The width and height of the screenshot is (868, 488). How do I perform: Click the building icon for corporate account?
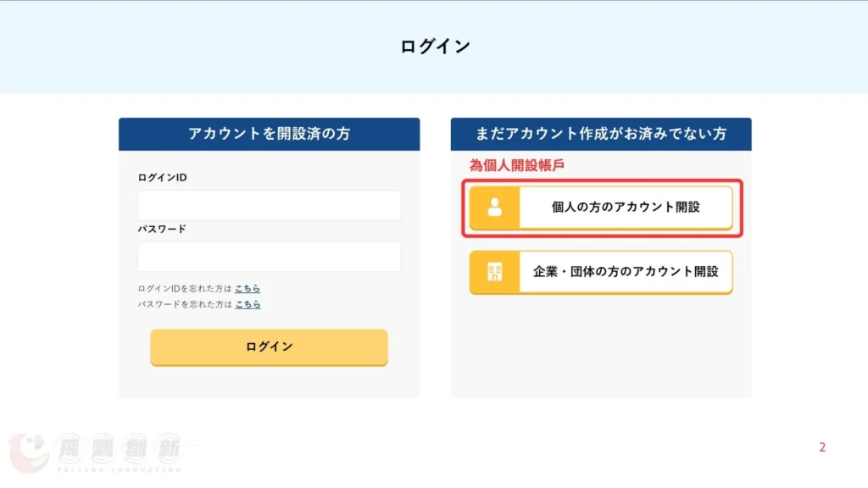pos(494,272)
